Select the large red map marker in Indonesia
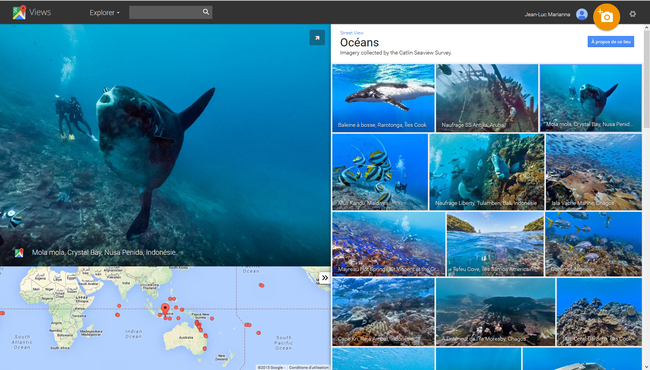Viewport: 650px width, 370px height. click(x=165, y=310)
